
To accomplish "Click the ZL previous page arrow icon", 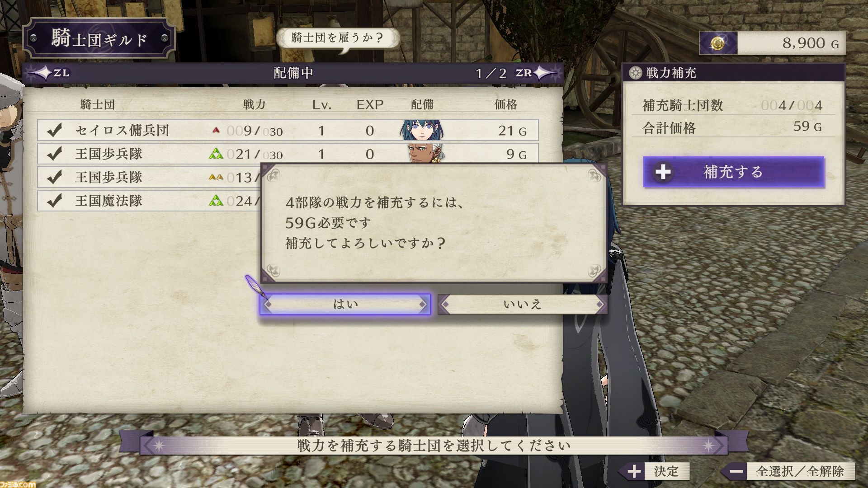I will 48,73.
